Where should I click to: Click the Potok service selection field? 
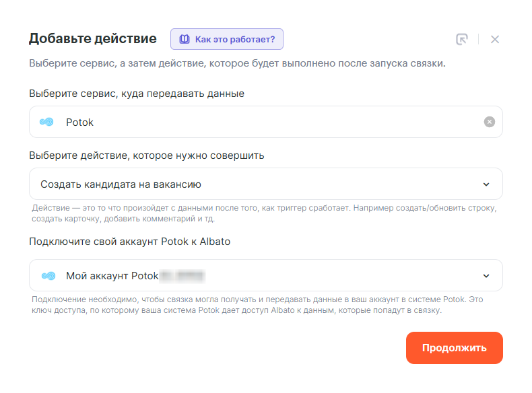coord(265,122)
